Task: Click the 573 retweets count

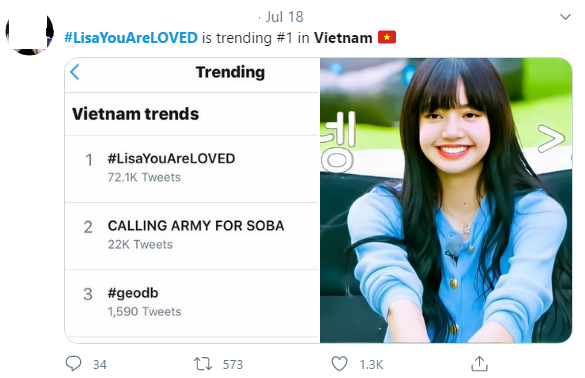Action: tap(233, 365)
